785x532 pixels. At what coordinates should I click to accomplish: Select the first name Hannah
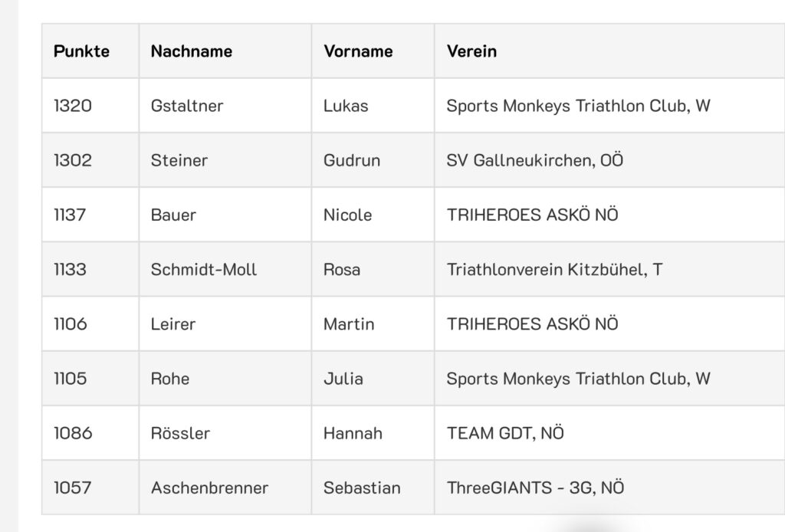point(353,432)
